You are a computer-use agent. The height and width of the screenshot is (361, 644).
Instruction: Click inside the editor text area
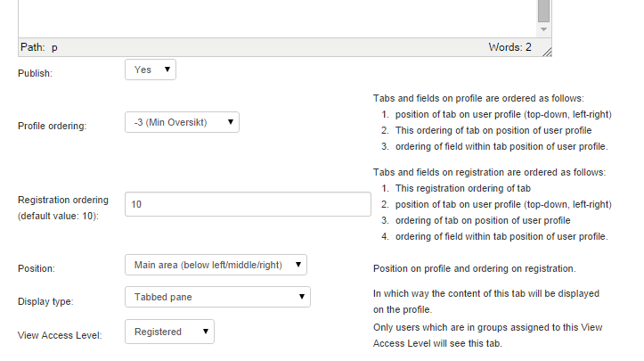[x=278, y=19]
